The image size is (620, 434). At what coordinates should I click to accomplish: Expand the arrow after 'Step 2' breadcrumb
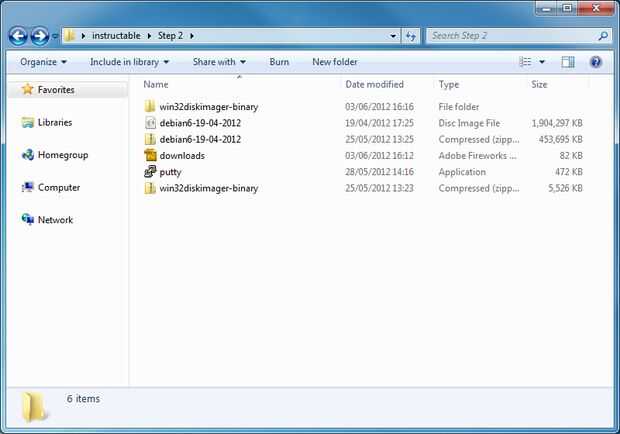coord(192,36)
